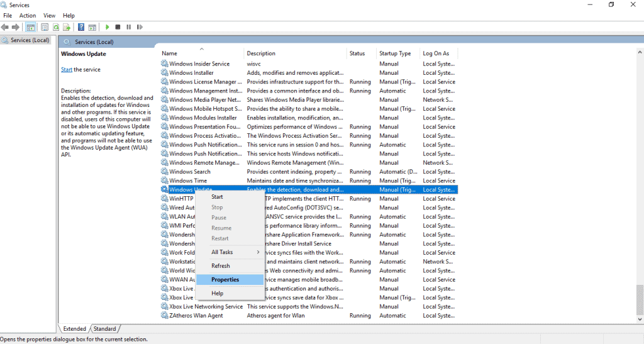Click 'Automatic (D...' startup type for Windows Search

point(398,172)
